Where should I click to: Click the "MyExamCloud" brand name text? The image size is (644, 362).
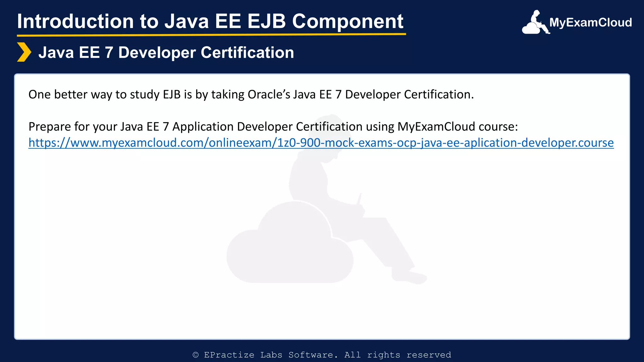[591, 23]
